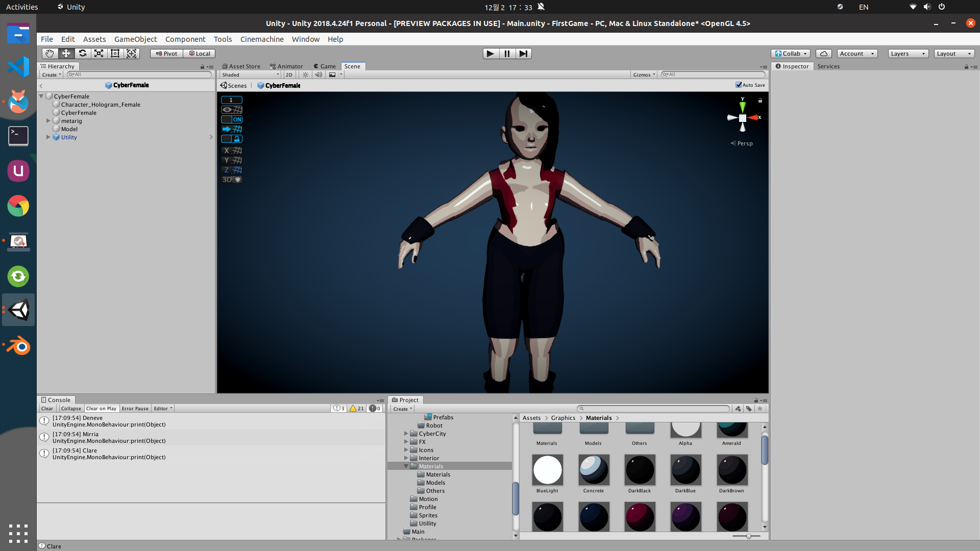
Task: Open the Layout dropdown
Action: 954,54
